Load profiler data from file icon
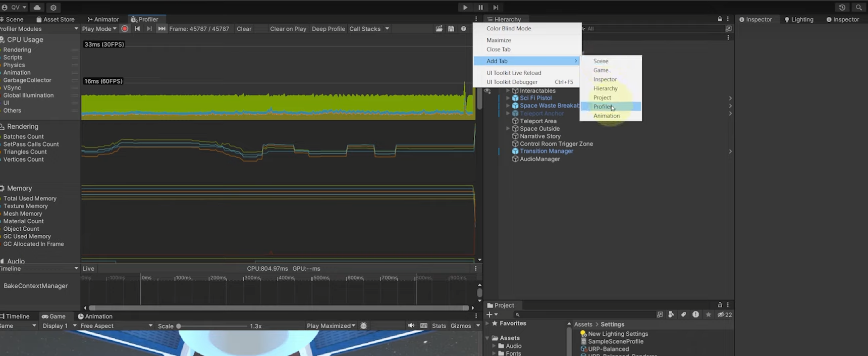Viewport: 868px width, 356px height. (439, 29)
